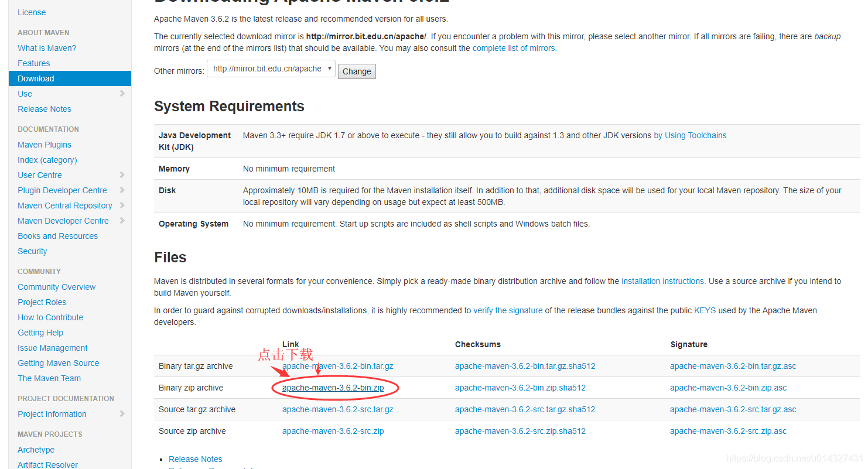
Task: Select the Download sidebar item
Action: (70, 78)
